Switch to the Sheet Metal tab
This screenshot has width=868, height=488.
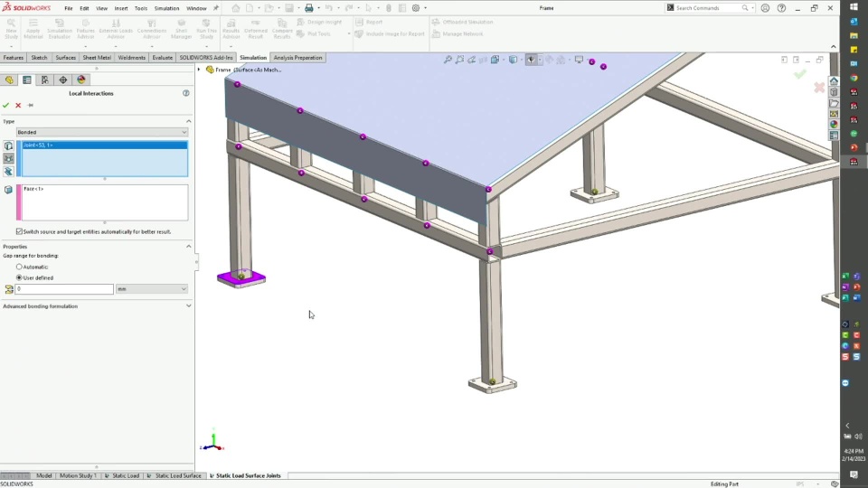(97, 58)
